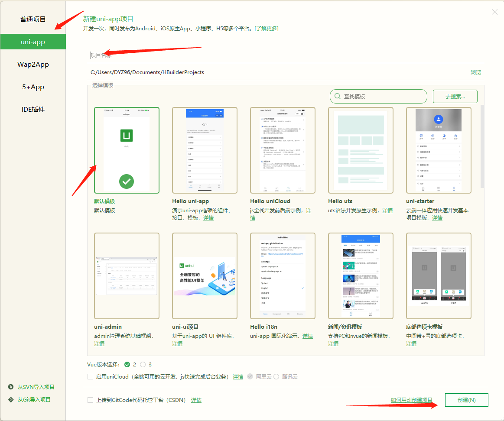Image resolution: width=504 pixels, height=421 pixels.
Task: Open 详情 link for uni-admin
Action: 99,343
